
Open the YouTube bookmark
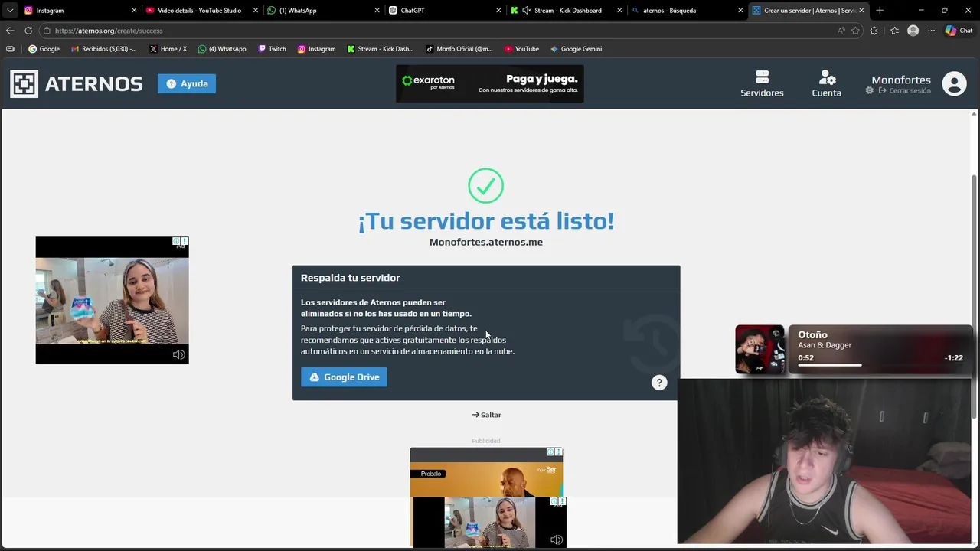[x=521, y=49]
